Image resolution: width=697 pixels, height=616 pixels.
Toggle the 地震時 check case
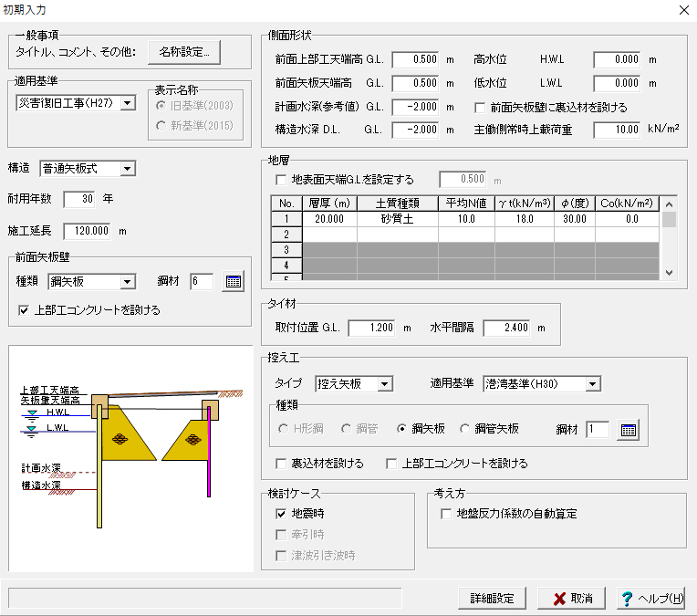(x=300, y=514)
